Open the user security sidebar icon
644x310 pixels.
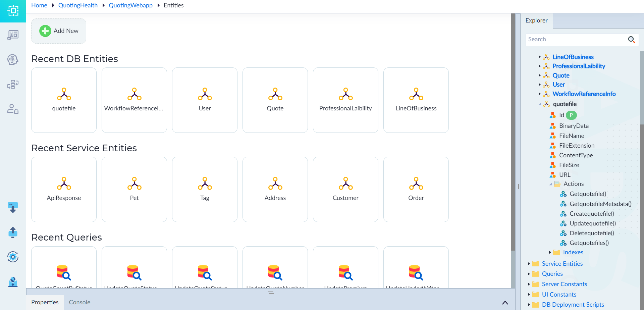(x=13, y=109)
